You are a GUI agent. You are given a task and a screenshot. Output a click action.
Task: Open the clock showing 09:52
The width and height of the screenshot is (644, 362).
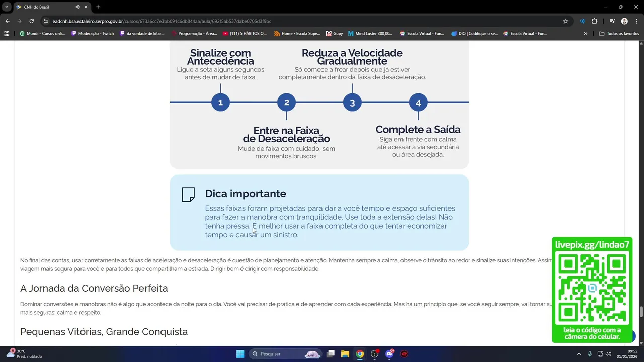[x=627, y=354]
